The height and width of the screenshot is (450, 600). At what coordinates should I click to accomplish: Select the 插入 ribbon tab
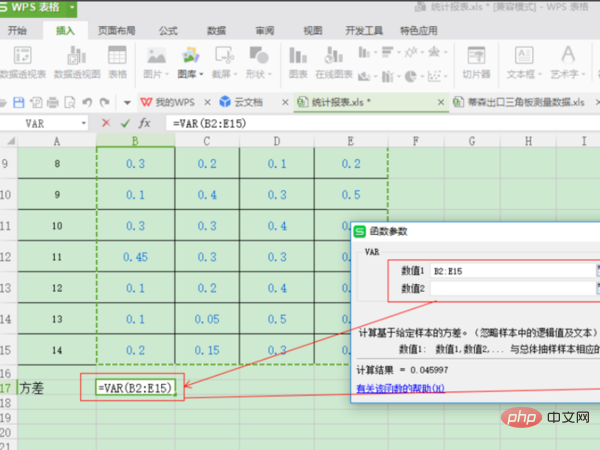(x=65, y=31)
